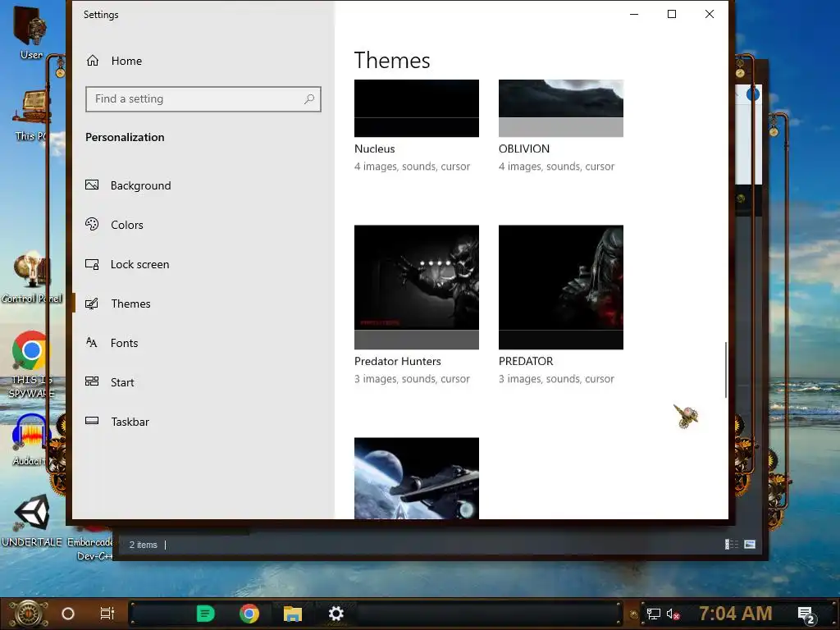Open UNDERTALE Unity desktop shortcut
Screen dimensions: 840x630
click(32, 519)
